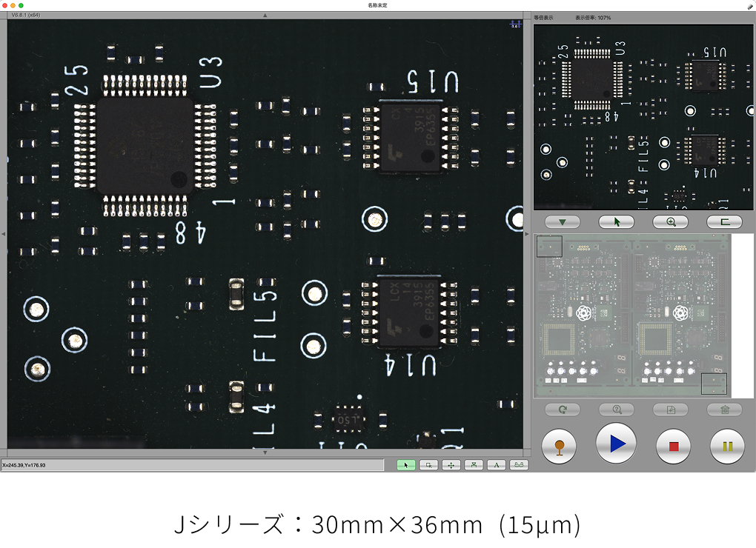Screen dimensions: 756x548
Task: Click the green rotate refresh icon button
Action: 562,410
